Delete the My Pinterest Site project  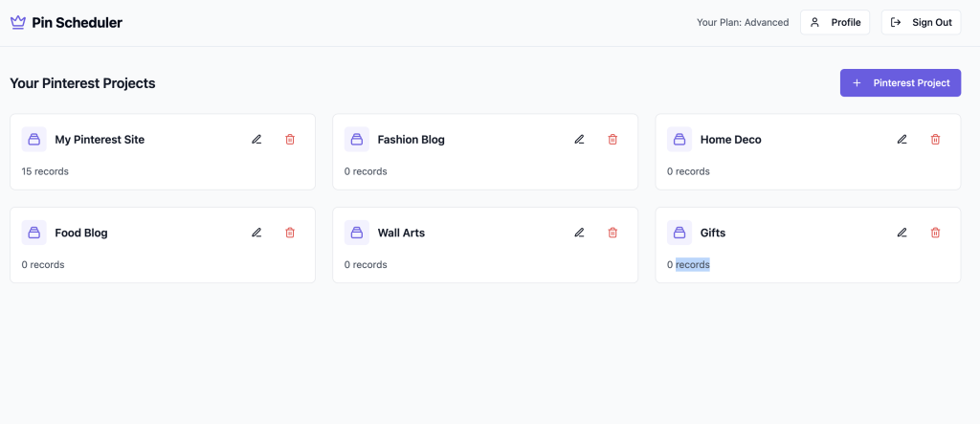[290, 140]
